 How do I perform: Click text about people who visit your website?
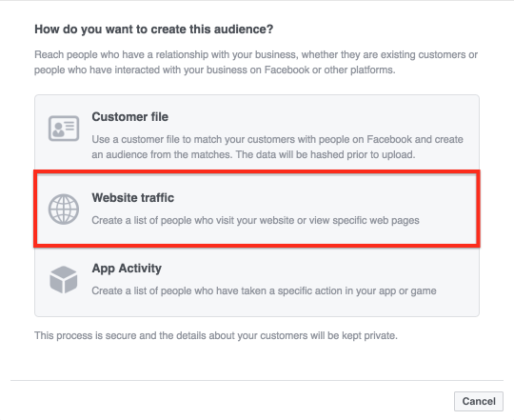click(255, 220)
